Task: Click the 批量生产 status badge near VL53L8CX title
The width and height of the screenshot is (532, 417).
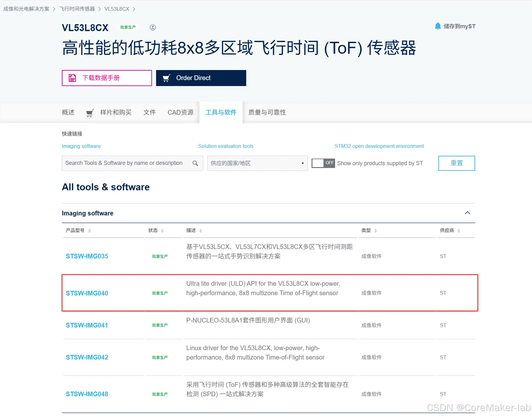Action: click(128, 27)
